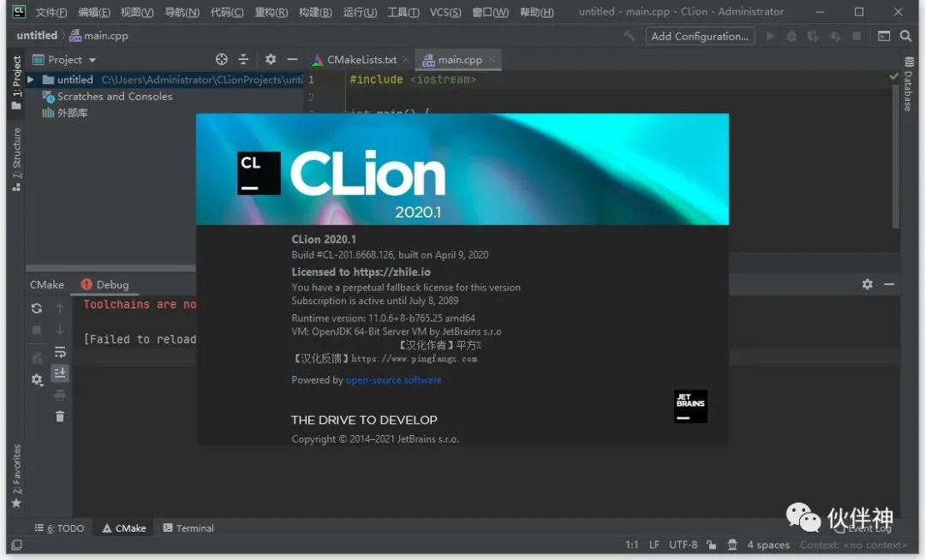Click the Run play icon in toolbar

click(770, 36)
